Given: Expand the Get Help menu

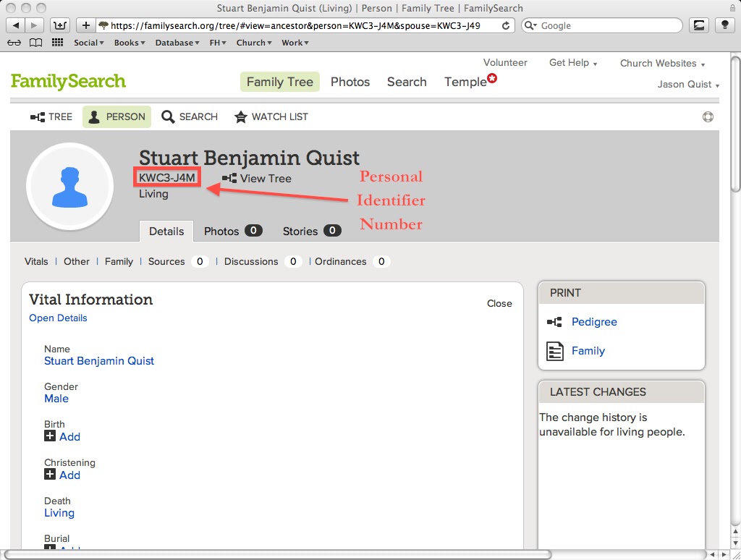Looking at the screenshot, I should point(573,63).
